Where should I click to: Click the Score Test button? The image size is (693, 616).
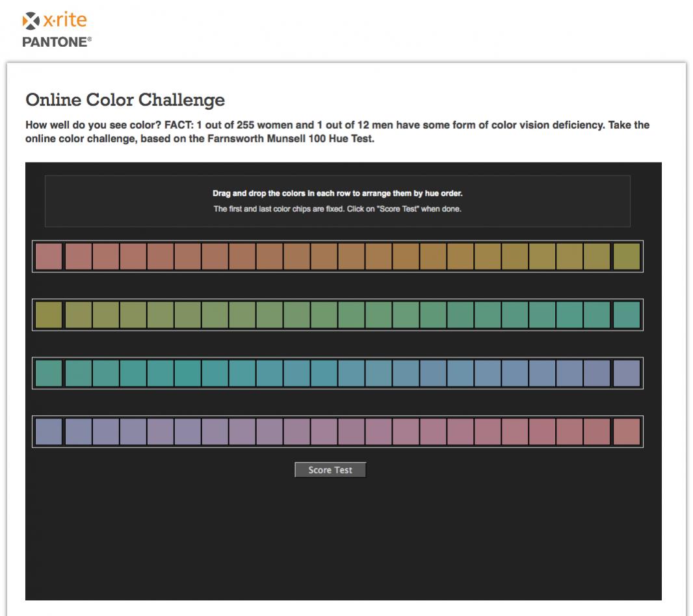[330, 470]
